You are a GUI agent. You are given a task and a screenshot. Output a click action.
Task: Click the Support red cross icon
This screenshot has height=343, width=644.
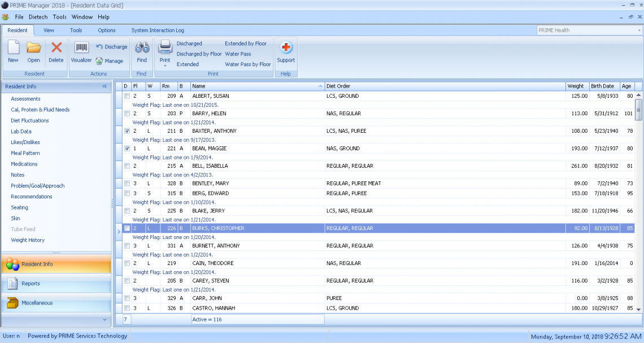285,50
